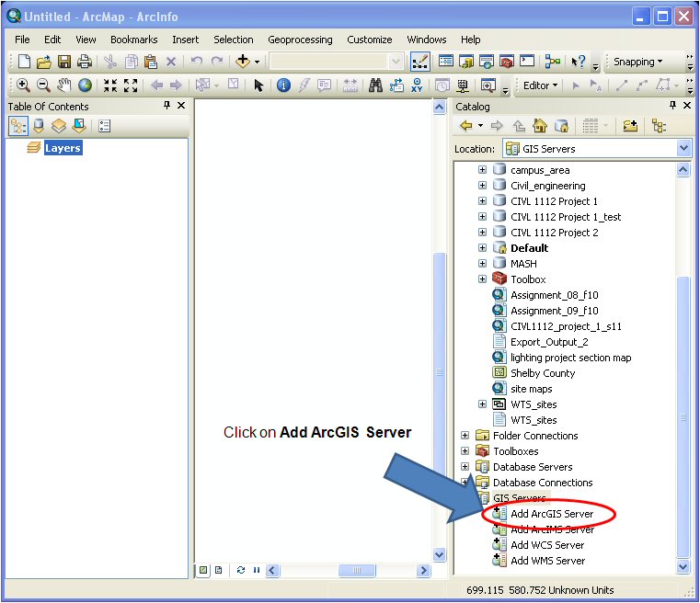Screen dimensions: 700x603
Task: Click Catalog Up One Level icon
Action: pos(519,126)
